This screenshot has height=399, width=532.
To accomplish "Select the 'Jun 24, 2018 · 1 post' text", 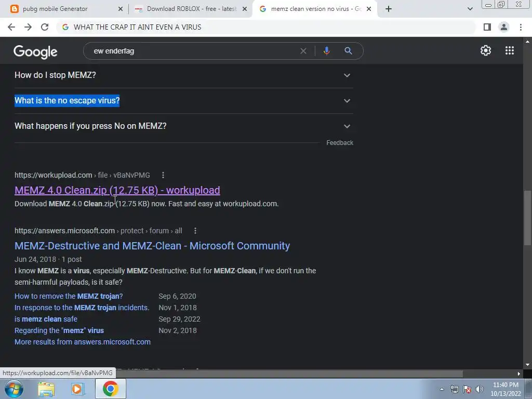I will click(48, 259).
